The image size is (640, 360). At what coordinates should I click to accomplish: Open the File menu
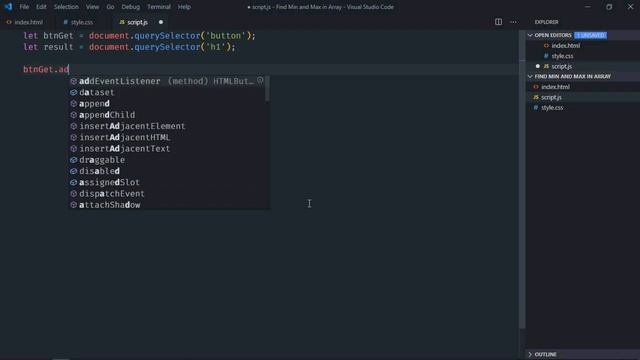(24, 7)
